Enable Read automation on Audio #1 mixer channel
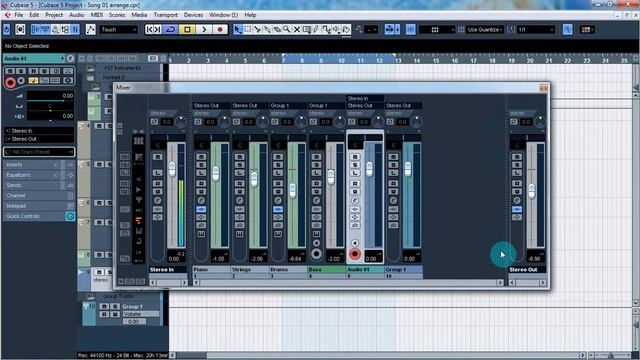 [x=355, y=183]
